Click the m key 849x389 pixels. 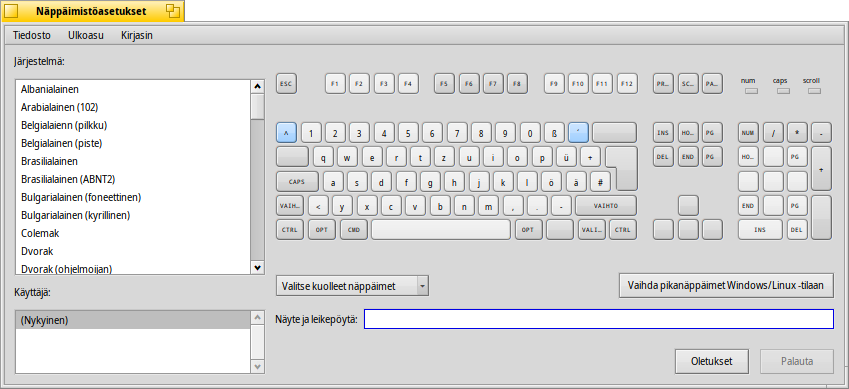point(488,206)
